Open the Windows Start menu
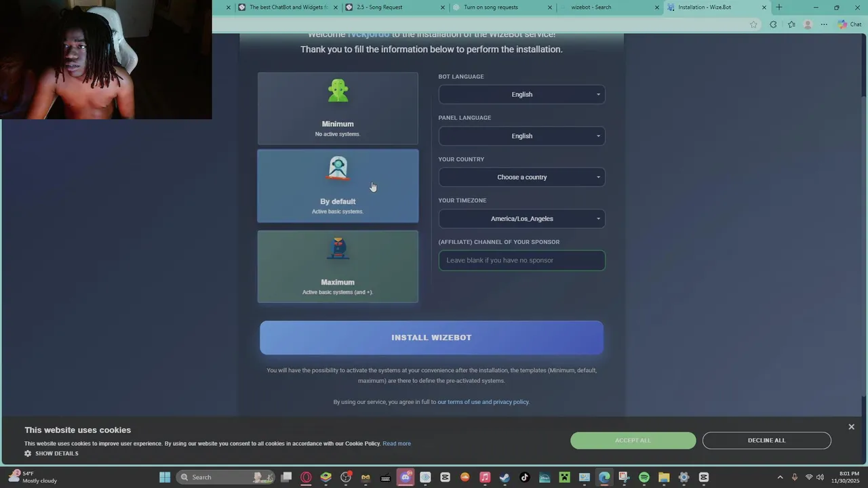The height and width of the screenshot is (488, 868). point(165,477)
